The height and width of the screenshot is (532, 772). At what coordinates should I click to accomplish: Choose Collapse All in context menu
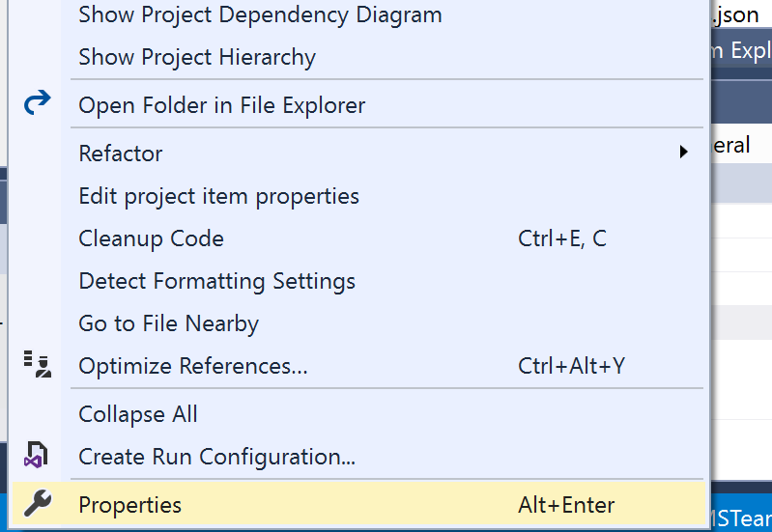pyautogui.click(x=137, y=414)
